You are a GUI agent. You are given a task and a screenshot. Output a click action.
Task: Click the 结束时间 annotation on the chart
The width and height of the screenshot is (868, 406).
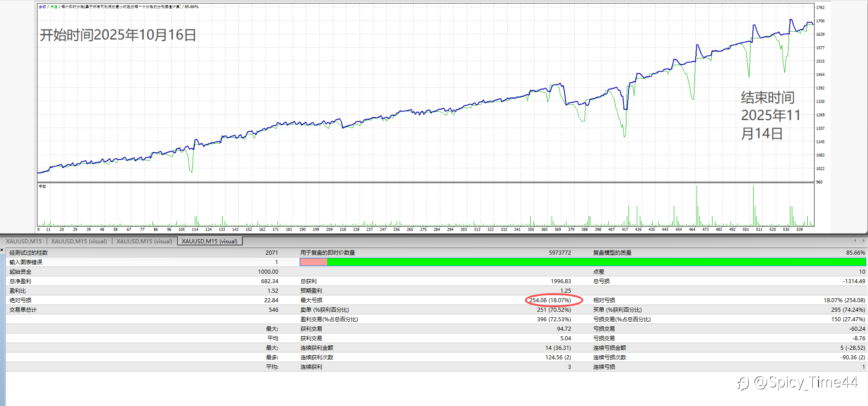pyautogui.click(x=768, y=97)
